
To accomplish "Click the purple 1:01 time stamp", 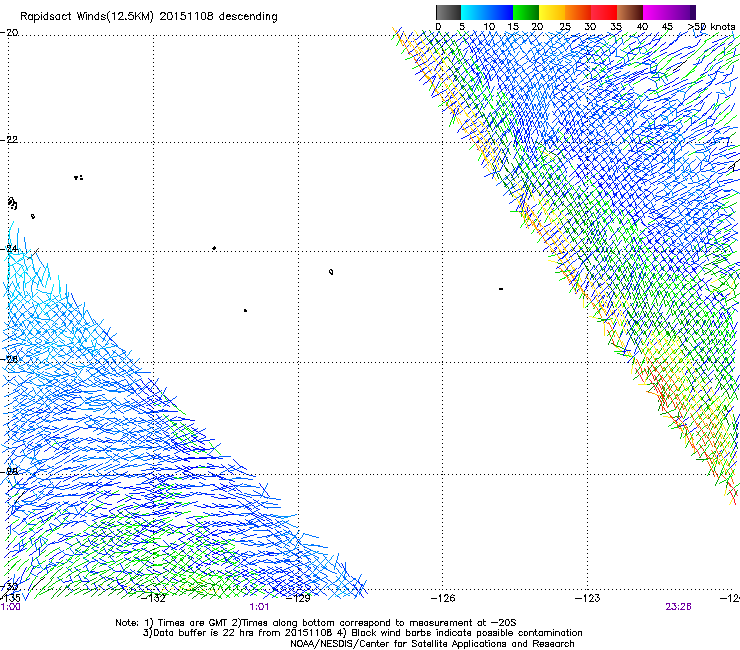I will (x=259, y=607).
